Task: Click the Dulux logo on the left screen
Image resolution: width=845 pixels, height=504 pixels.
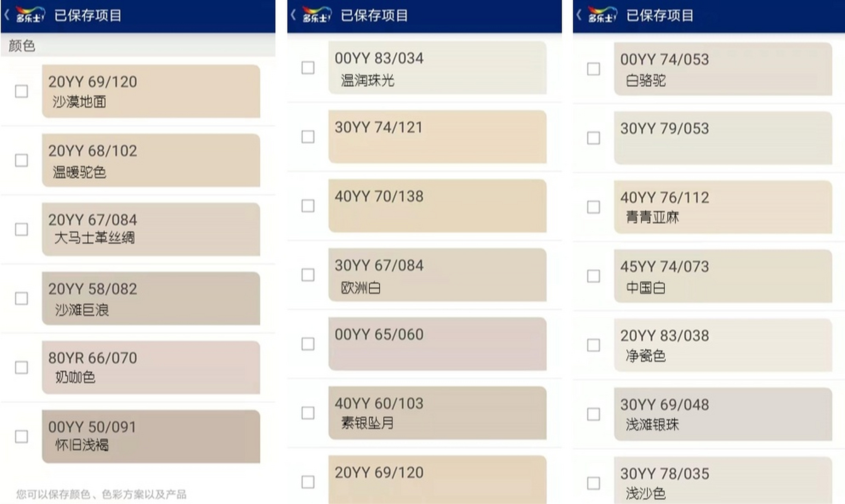Action: [x=30, y=15]
